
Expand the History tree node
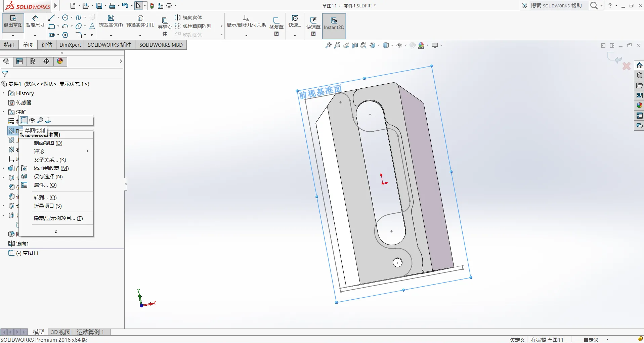pyautogui.click(x=3, y=93)
